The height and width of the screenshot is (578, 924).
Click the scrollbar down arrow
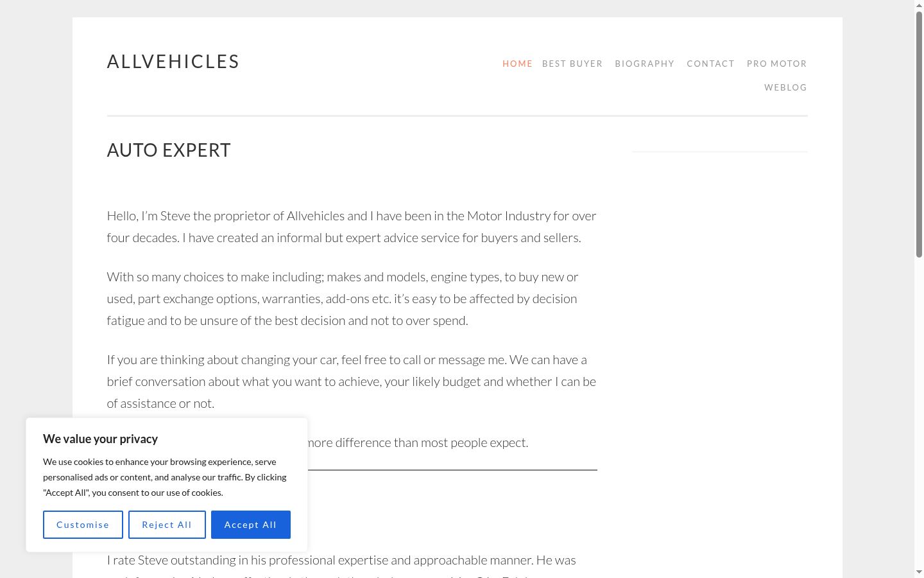(x=919, y=572)
